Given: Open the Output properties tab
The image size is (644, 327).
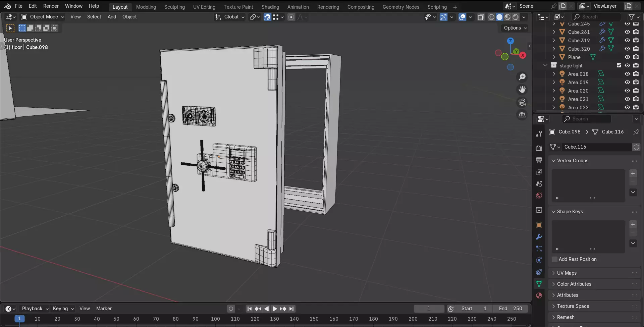Looking at the screenshot, I should click(539, 160).
